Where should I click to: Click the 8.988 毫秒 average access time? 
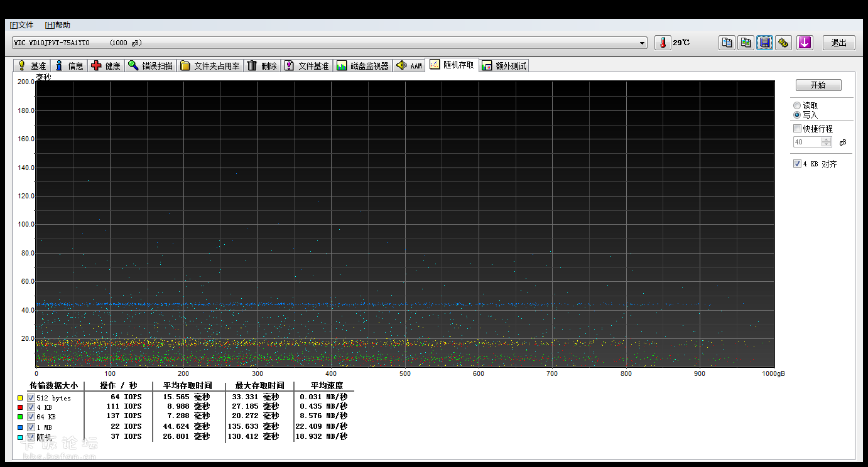click(x=189, y=406)
